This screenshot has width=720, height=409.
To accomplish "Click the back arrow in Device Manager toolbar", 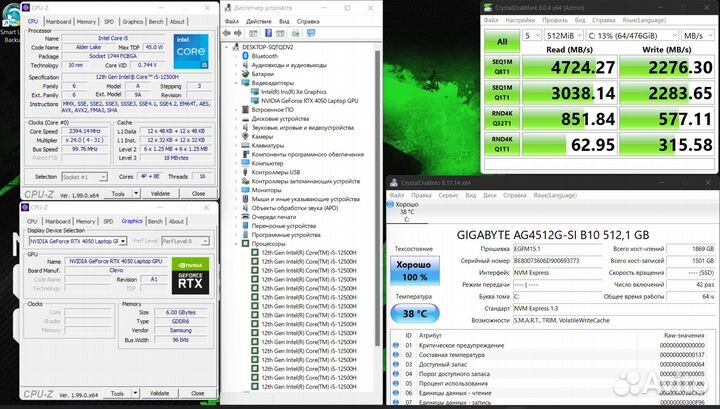I will pyautogui.click(x=227, y=33).
